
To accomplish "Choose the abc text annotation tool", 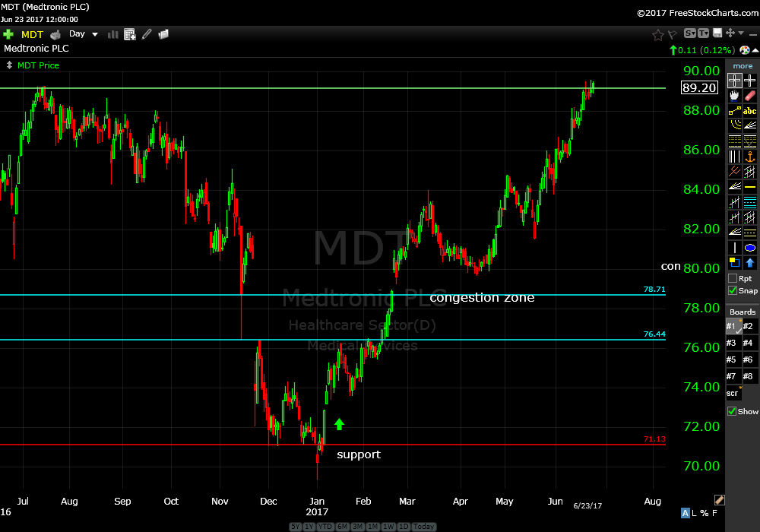I will point(750,111).
